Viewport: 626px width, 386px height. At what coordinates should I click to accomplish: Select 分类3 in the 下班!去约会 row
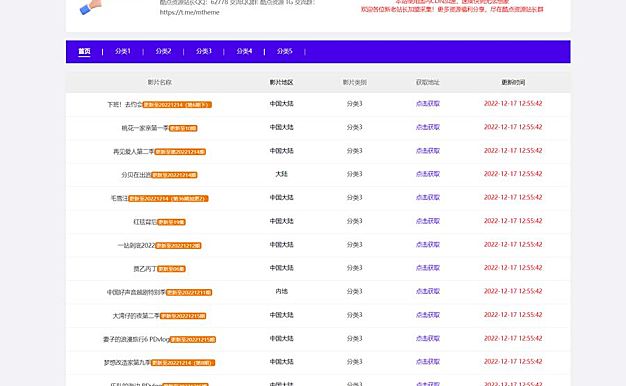click(355, 103)
